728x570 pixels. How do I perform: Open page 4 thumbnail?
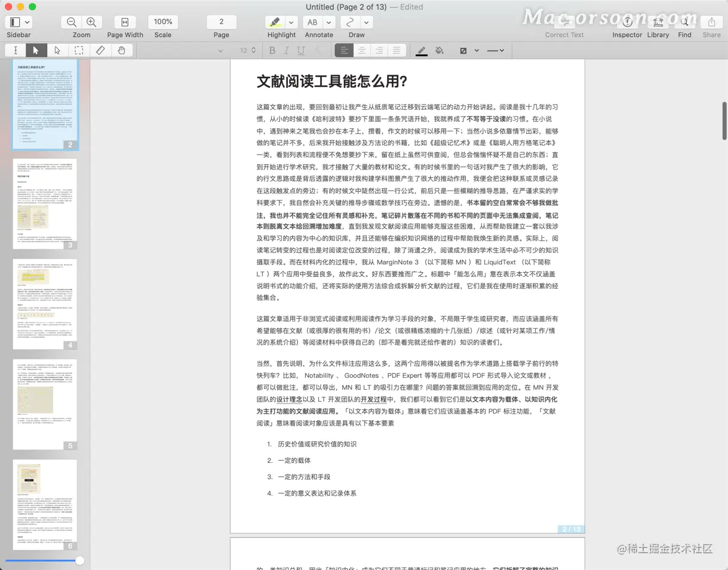pyautogui.click(x=45, y=304)
